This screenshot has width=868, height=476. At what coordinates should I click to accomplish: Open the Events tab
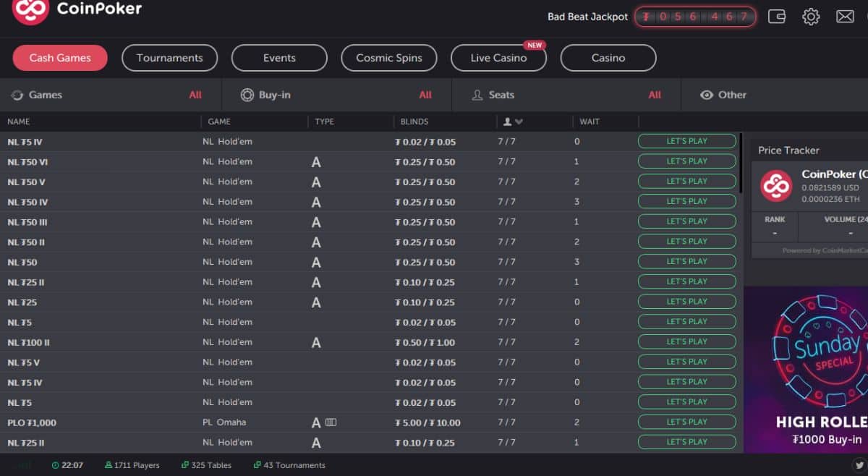pyautogui.click(x=279, y=58)
